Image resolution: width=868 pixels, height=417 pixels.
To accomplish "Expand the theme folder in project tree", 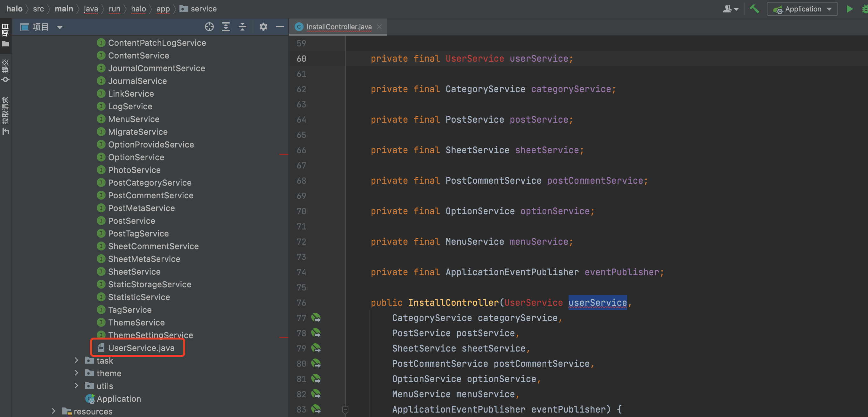I will pyautogui.click(x=76, y=373).
